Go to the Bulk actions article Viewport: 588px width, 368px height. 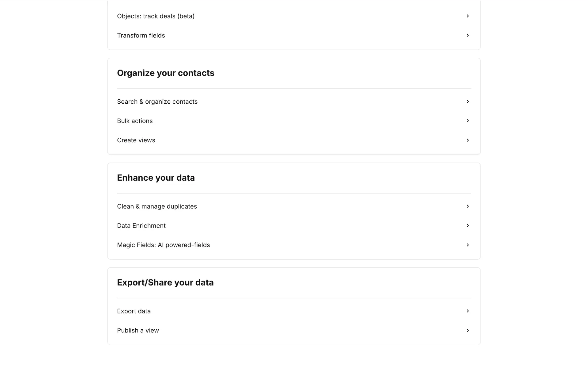tap(135, 121)
